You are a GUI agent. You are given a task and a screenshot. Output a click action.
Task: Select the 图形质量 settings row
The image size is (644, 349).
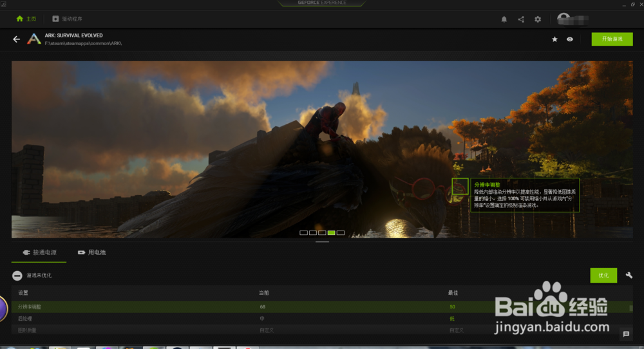(322, 330)
